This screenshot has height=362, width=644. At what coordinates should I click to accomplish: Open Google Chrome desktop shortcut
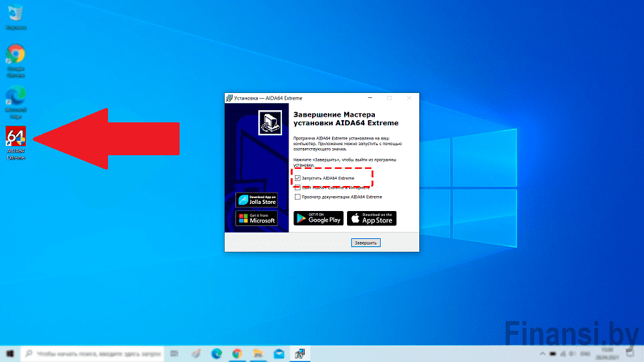(16, 61)
